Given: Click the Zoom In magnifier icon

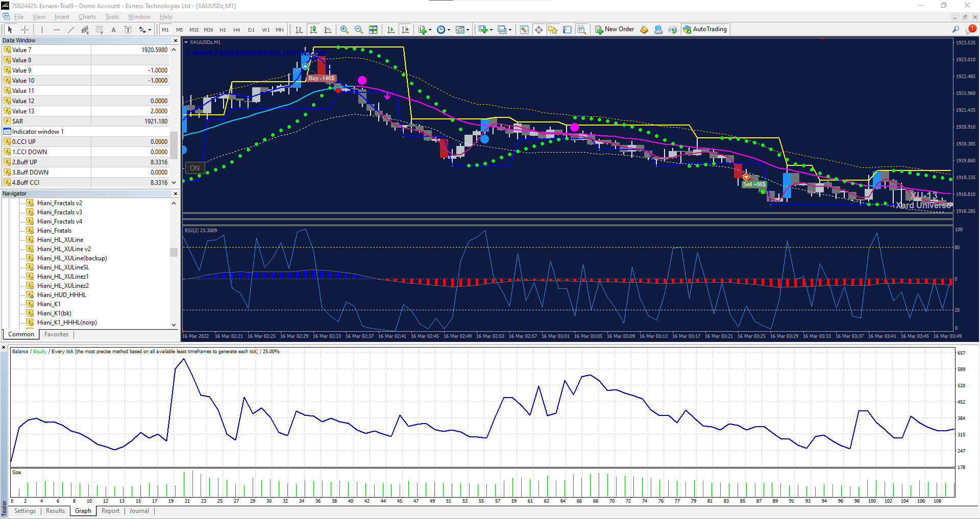Looking at the screenshot, I should click(x=345, y=30).
